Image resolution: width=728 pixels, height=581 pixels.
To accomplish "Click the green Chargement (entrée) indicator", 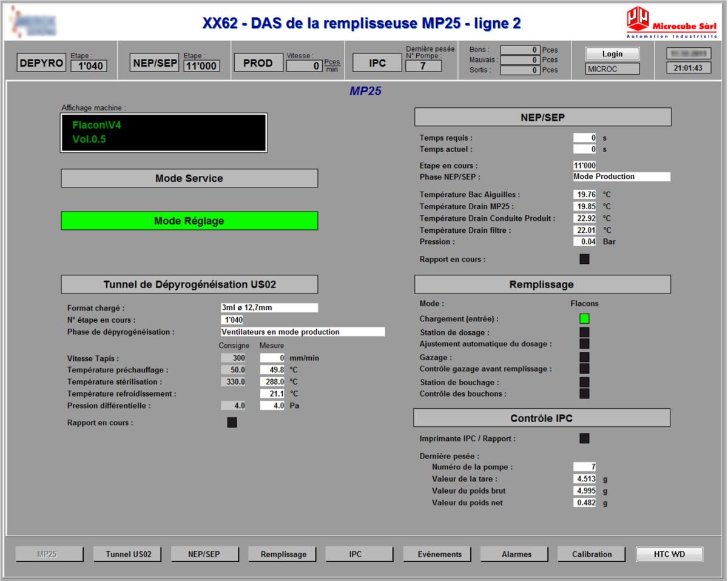I will [x=584, y=319].
